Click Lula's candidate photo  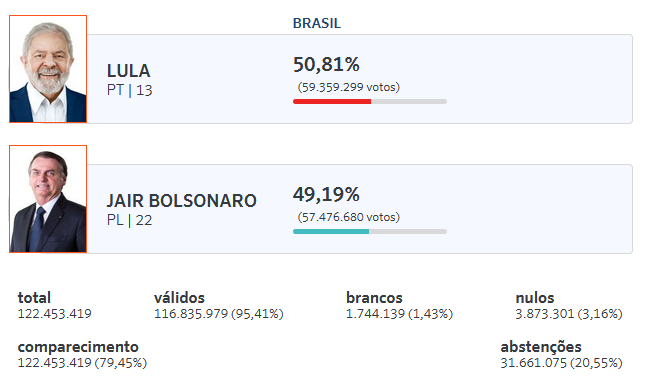tap(48, 69)
